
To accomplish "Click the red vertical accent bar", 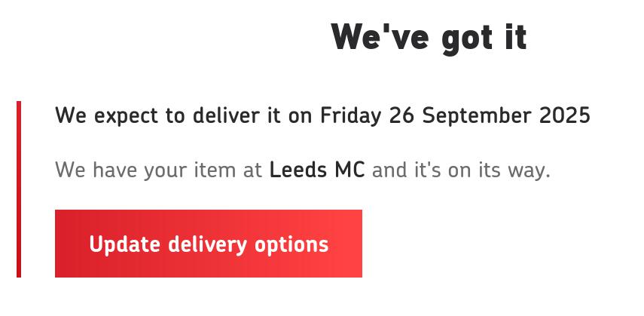I will (19, 189).
